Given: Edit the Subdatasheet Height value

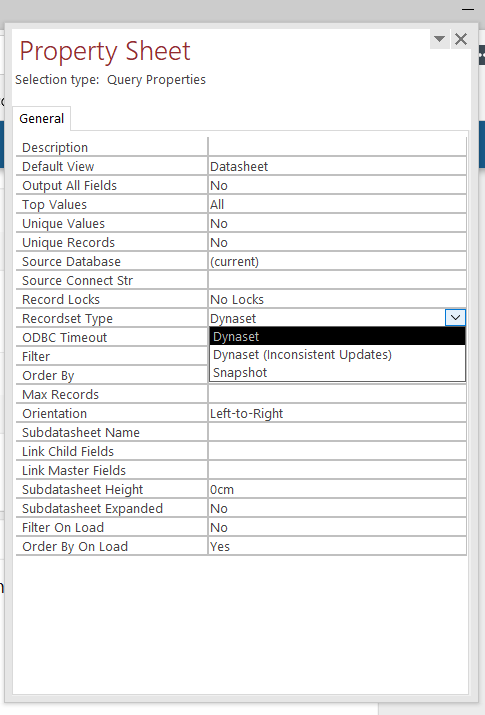Looking at the screenshot, I should (x=337, y=489).
